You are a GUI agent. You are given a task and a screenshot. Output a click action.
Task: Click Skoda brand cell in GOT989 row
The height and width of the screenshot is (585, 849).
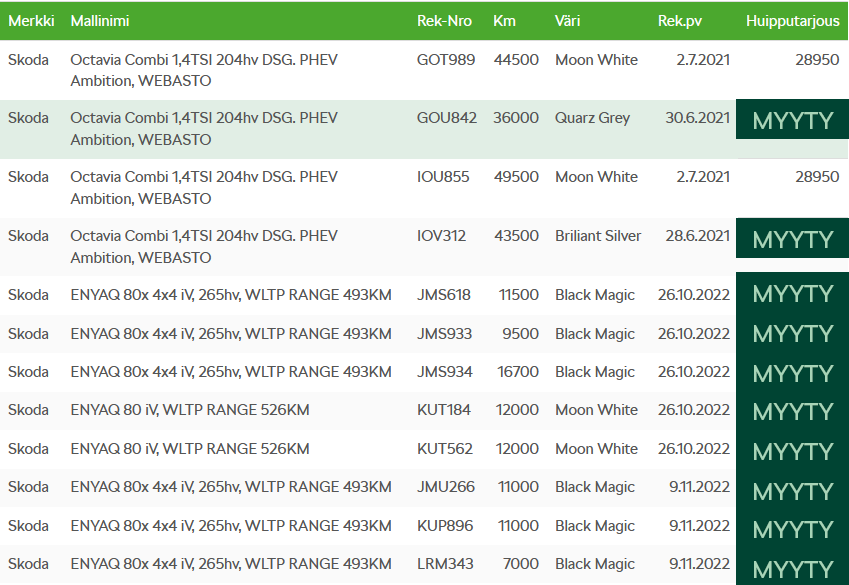pos(28,60)
